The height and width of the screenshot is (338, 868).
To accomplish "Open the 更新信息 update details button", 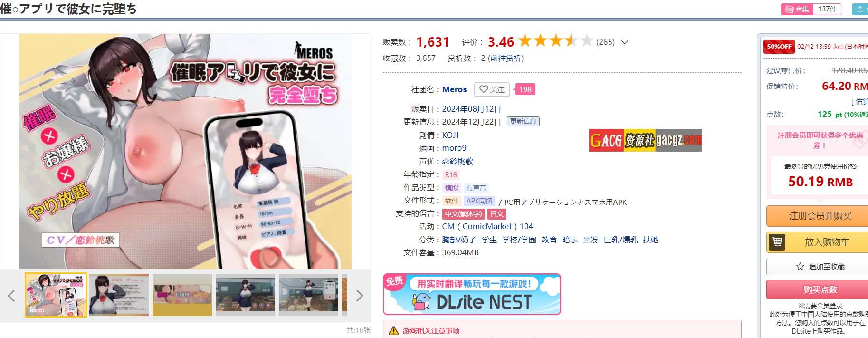I will tap(523, 121).
